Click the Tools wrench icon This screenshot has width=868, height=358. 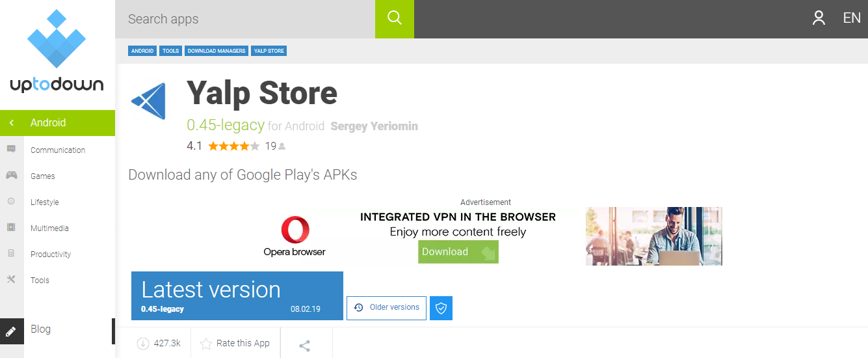pos(11,279)
